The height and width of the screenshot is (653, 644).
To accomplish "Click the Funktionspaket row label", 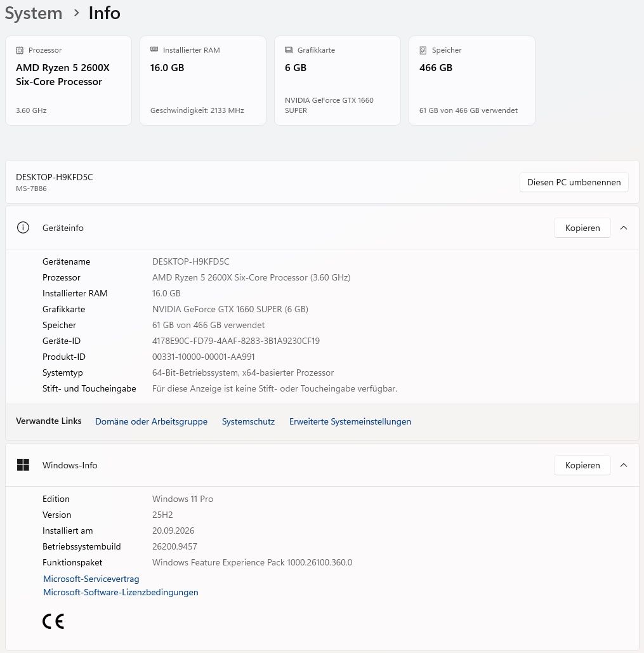I will 72,562.
